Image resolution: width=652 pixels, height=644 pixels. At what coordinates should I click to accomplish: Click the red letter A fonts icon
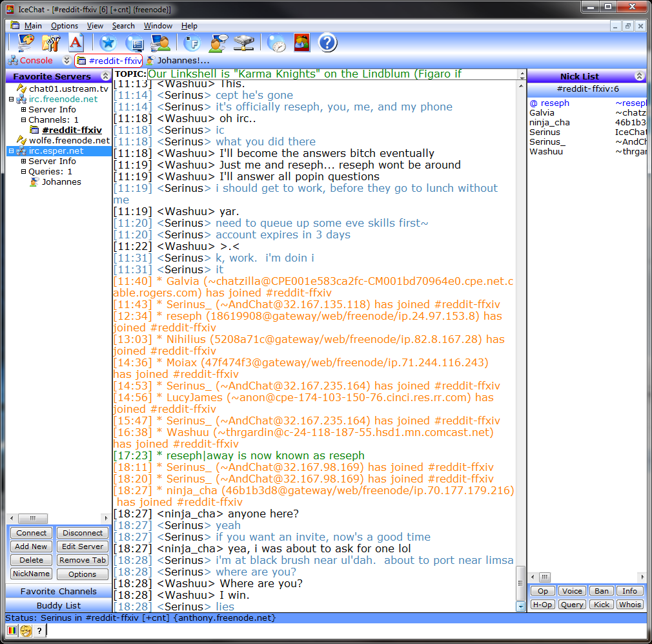click(x=76, y=43)
